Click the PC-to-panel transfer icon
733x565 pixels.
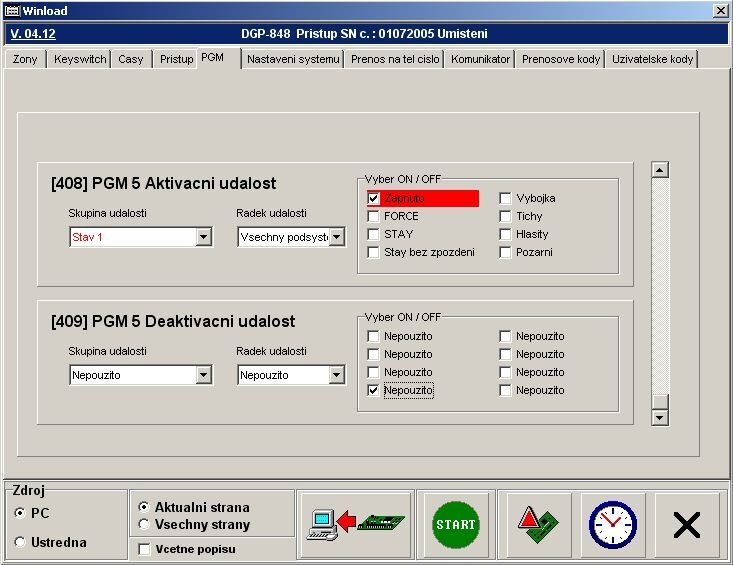click(358, 524)
